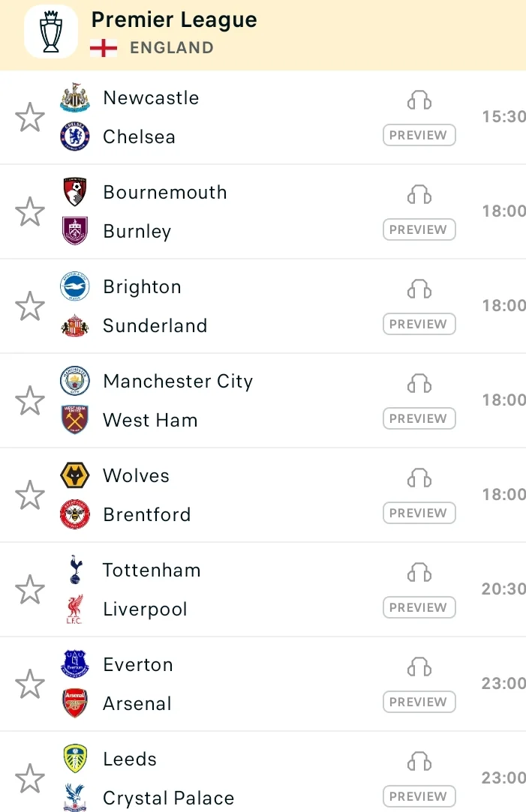This screenshot has height=812, width=526.
Task: Star the Brighton vs Sunderland match
Action: click(30, 307)
